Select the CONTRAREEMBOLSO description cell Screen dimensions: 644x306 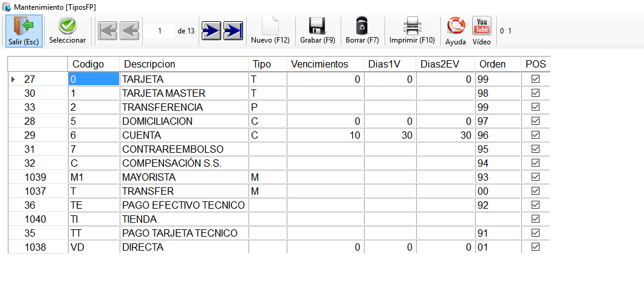(x=184, y=149)
